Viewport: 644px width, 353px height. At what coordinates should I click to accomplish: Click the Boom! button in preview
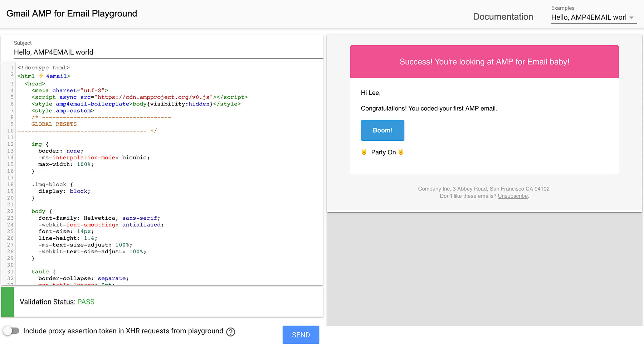coord(382,130)
